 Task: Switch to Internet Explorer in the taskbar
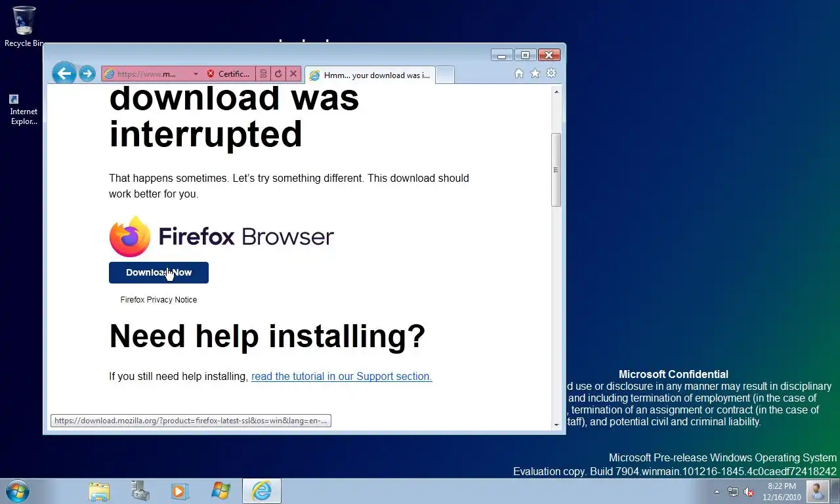point(261,491)
